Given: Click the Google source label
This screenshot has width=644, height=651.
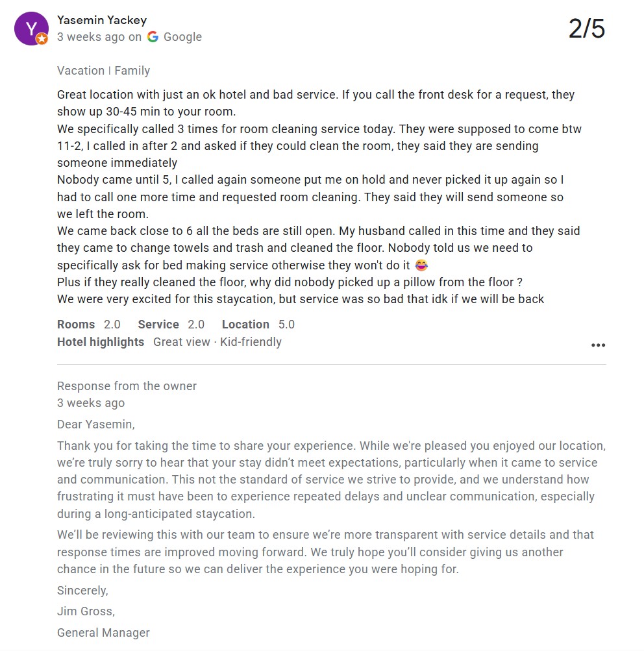Looking at the screenshot, I should [182, 37].
